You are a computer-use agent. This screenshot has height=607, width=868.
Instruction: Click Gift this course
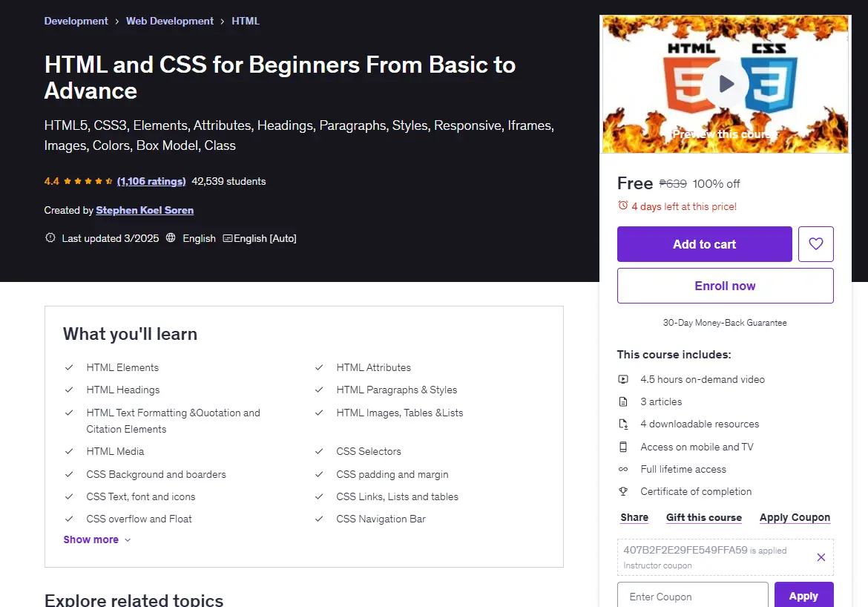click(703, 517)
